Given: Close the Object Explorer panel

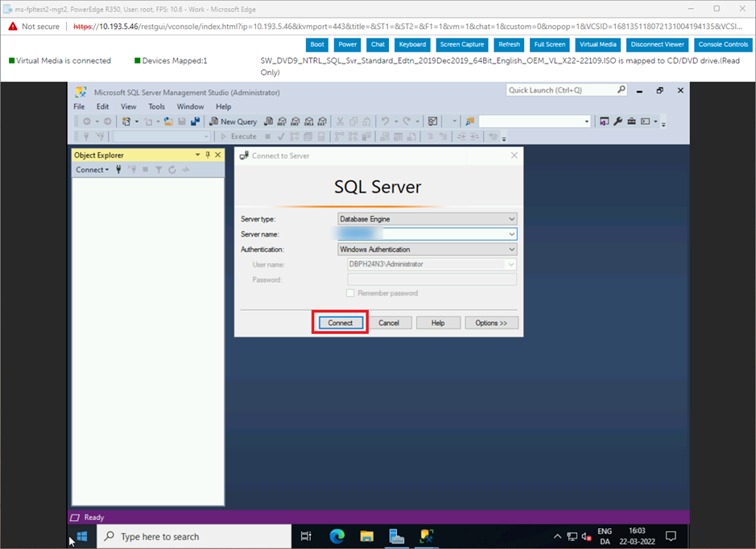Looking at the screenshot, I should point(218,155).
